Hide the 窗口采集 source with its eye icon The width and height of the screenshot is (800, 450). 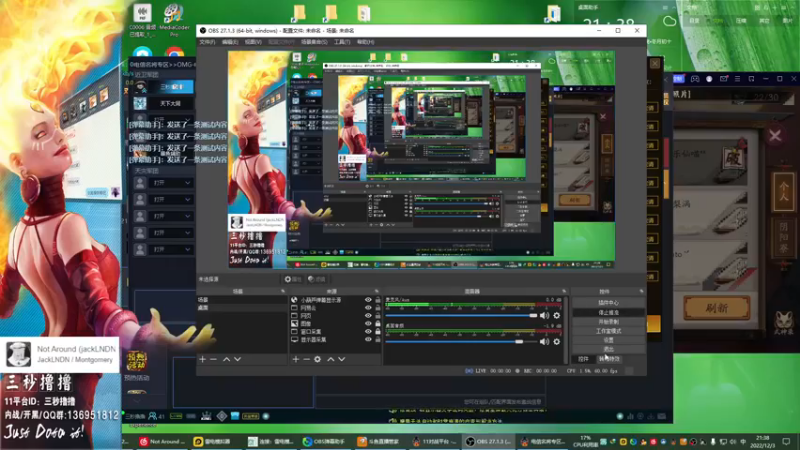(368, 332)
